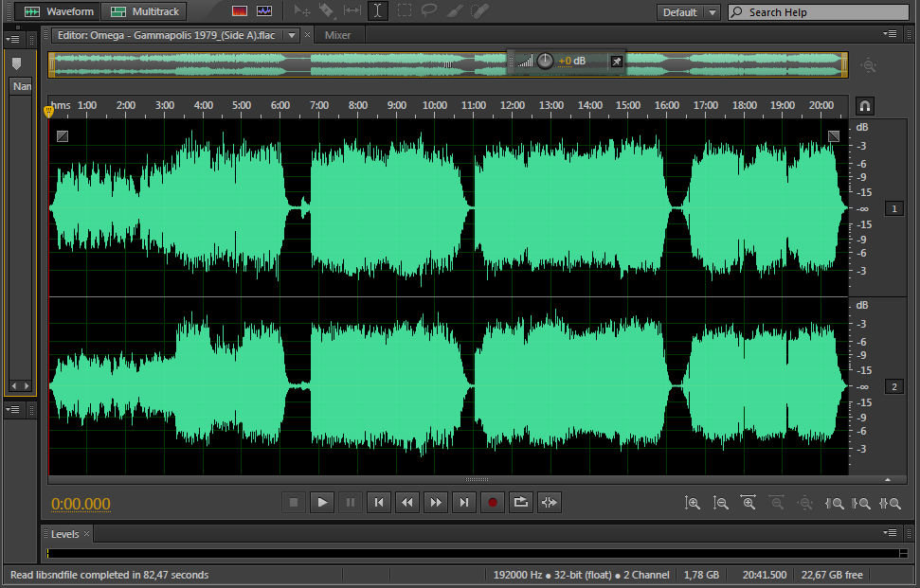Click Zoom Out Time icon
920x588 pixels.
(x=777, y=503)
